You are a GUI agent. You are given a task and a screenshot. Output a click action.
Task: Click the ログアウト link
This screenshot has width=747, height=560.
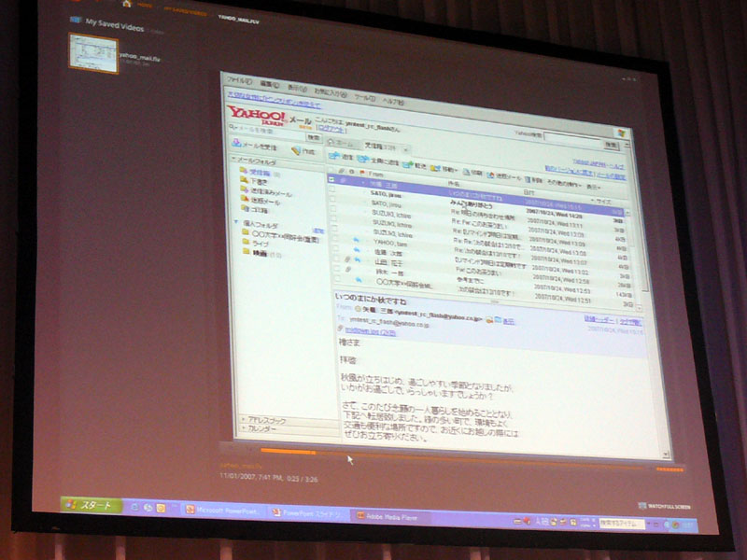pyautogui.click(x=332, y=129)
